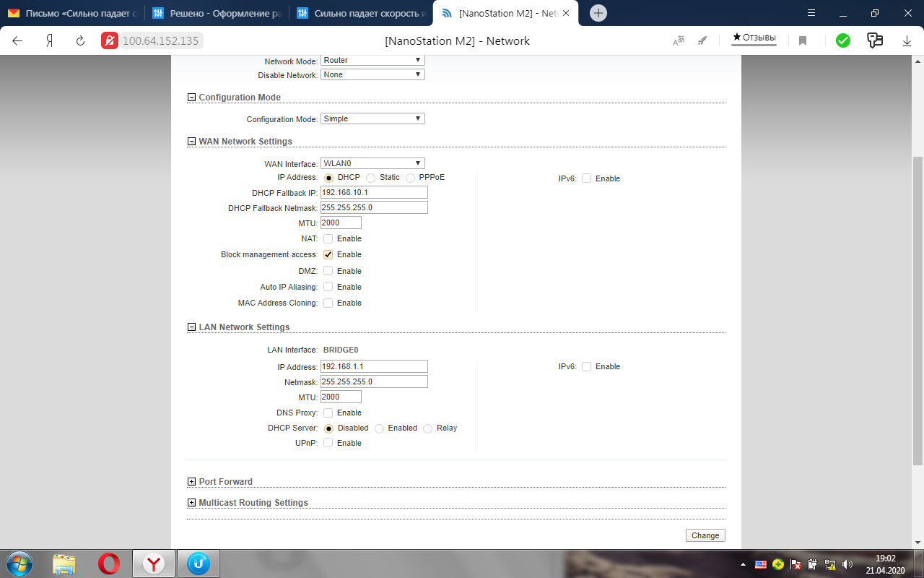Uncheck Block management access

pyautogui.click(x=328, y=254)
